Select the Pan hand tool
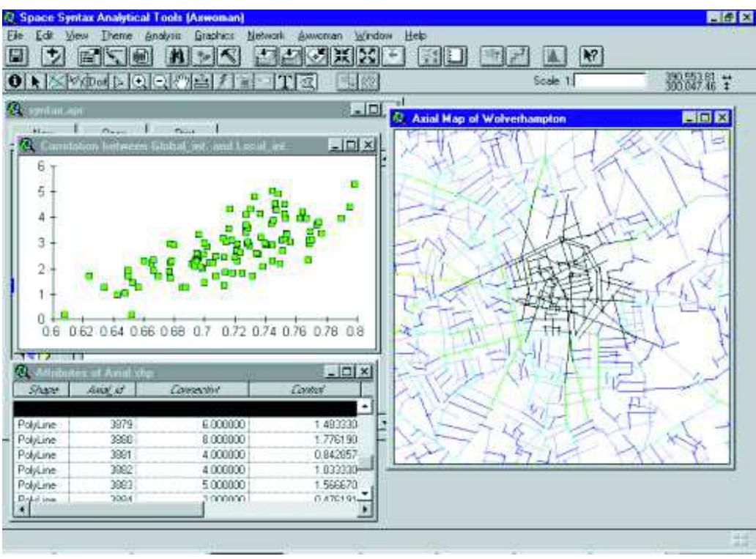Image resolution: width=756 pixels, height=559 pixels. [x=182, y=81]
